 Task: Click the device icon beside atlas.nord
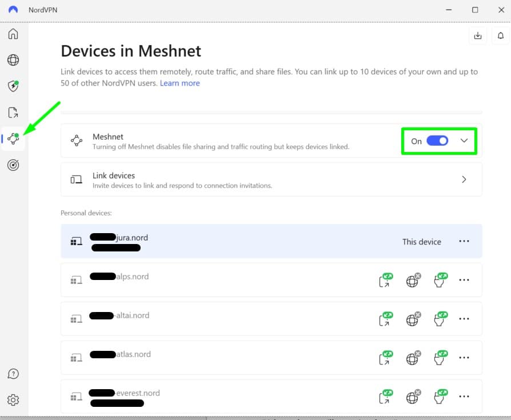(x=77, y=358)
